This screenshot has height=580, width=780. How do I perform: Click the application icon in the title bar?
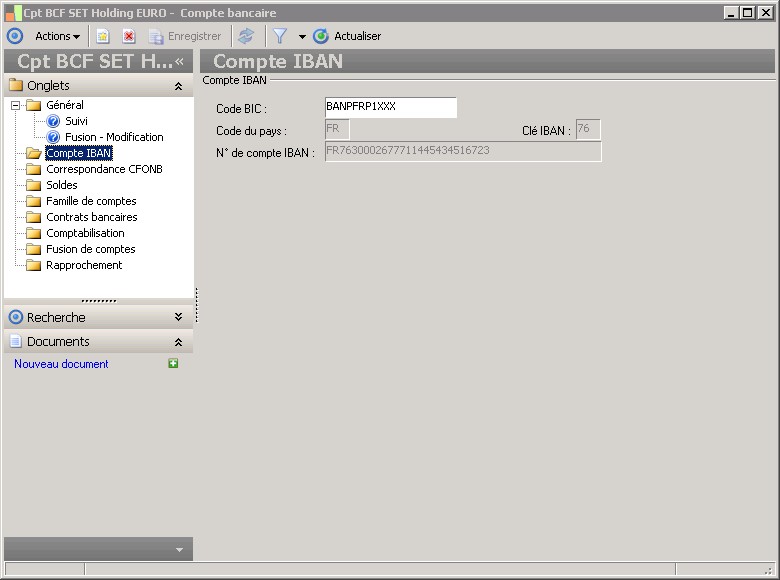(13, 13)
